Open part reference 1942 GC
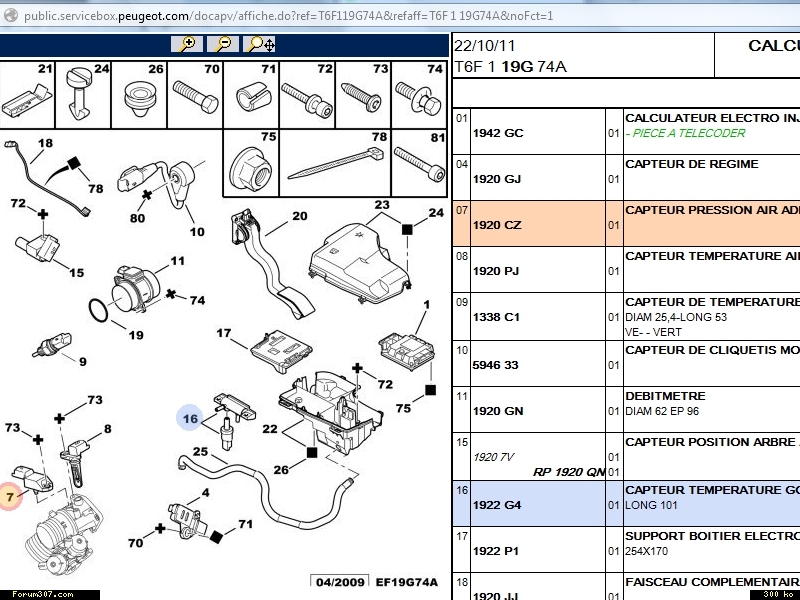This screenshot has height=600, width=800. pyautogui.click(x=498, y=133)
